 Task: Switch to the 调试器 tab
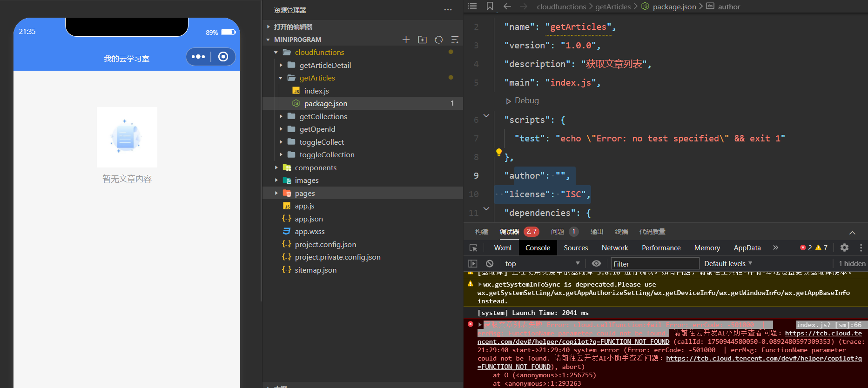(509, 232)
